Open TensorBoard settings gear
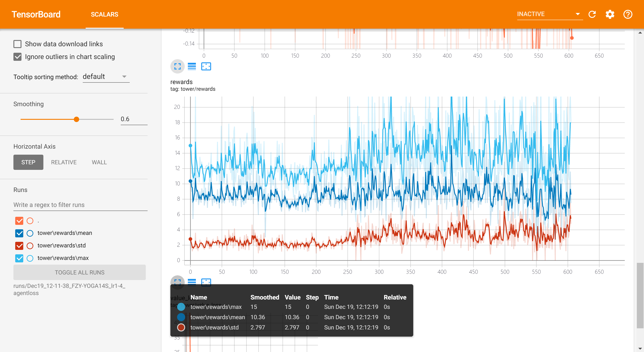This screenshot has width=644, height=352. [x=610, y=14]
